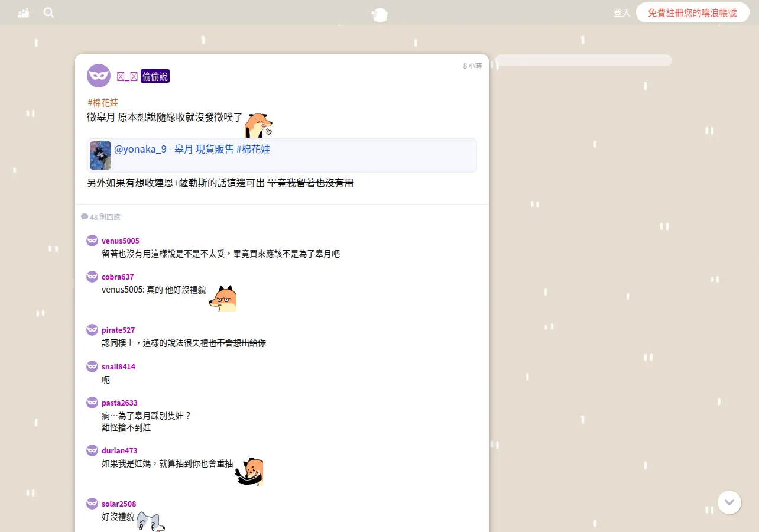This screenshot has width=759, height=532.
Task: Open the top-left Plurk people icon
Action: point(24,12)
